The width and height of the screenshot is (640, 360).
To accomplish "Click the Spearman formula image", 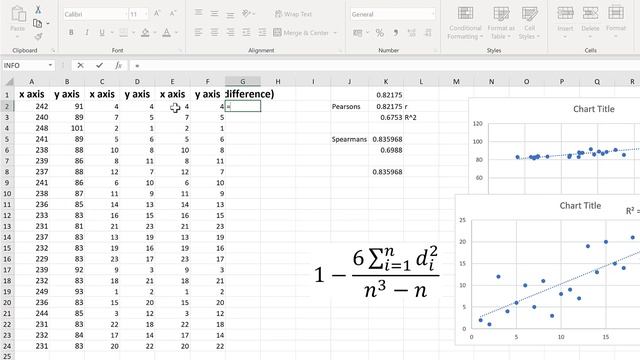I will coord(376,273).
